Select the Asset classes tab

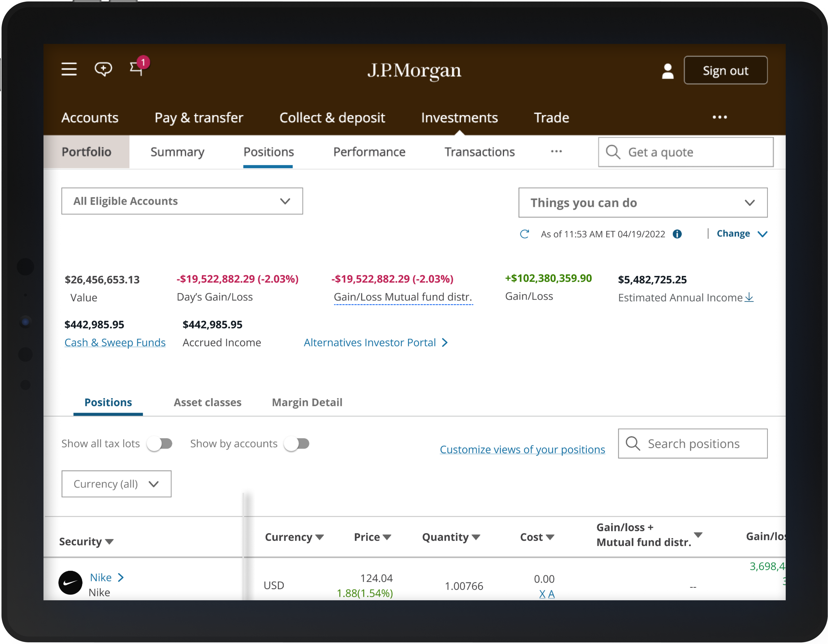point(207,402)
